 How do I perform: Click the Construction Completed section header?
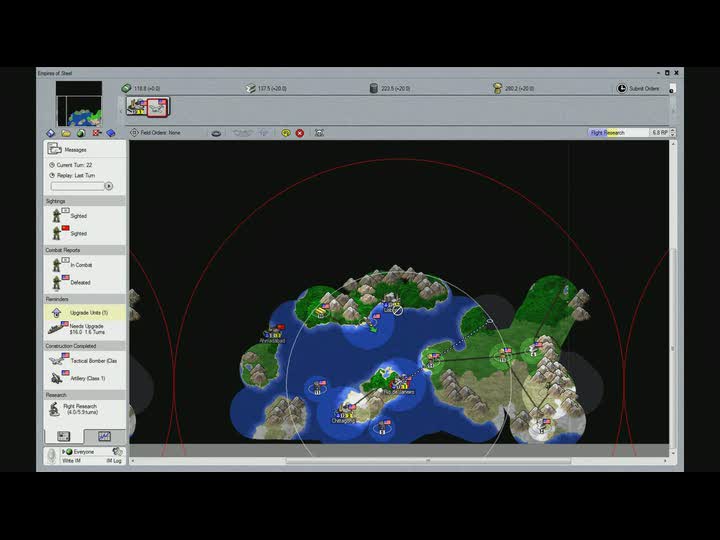click(x=84, y=346)
